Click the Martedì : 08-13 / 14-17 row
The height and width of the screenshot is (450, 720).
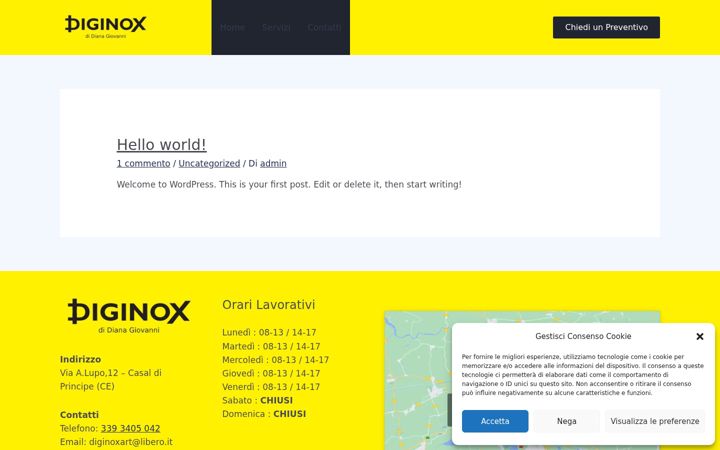point(271,346)
